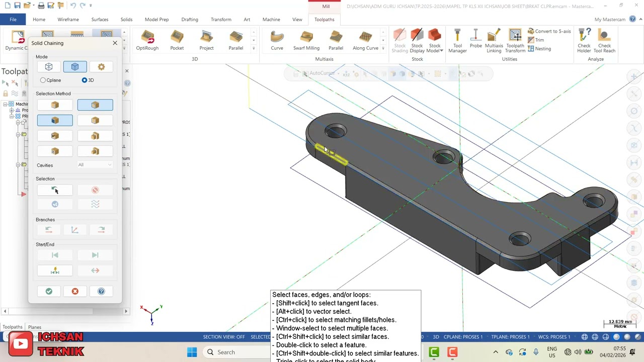Open the Nesting utility
Image resolution: width=644 pixels, height=362 pixels.
click(539, 49)
